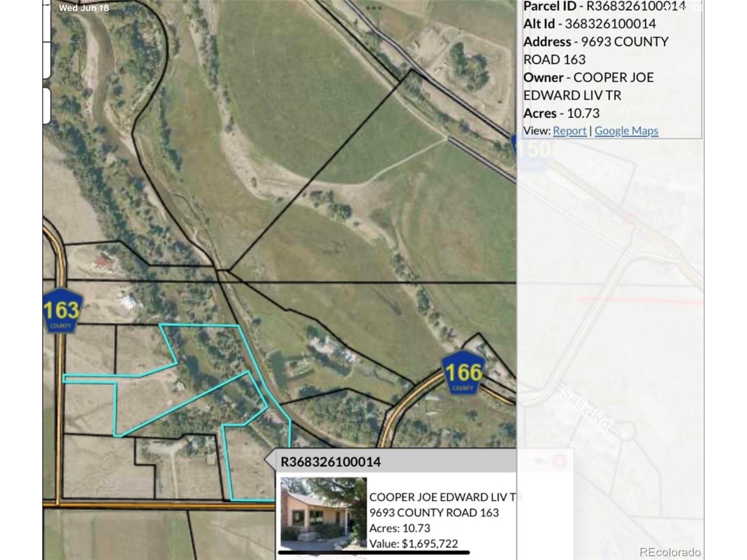Tap the black home indicator bar
Image resolution: width=747 pixels, height=560 pixels.
[373, 552]
